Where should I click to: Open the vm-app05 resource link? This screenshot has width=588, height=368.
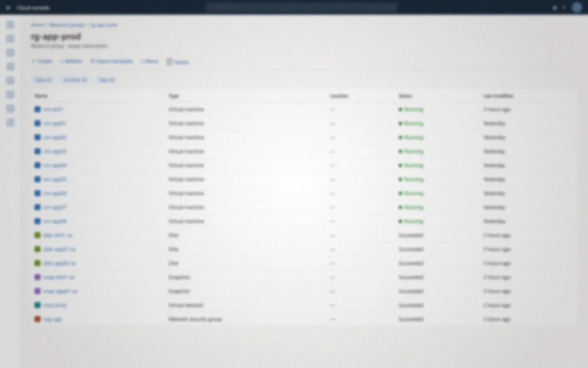pyautogui.click(x=55, y=180)
